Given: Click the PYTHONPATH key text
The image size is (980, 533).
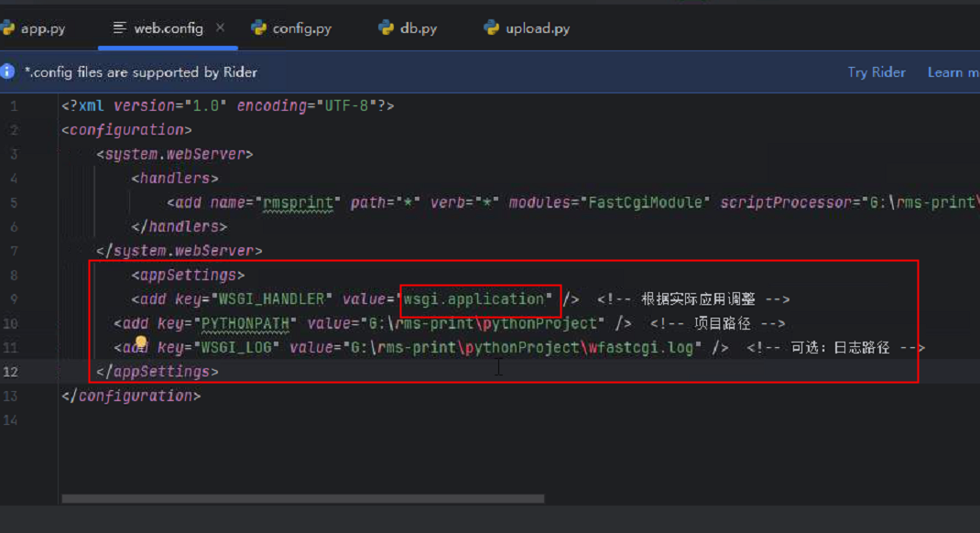Looking at the screenshot, I should [245, 323].
